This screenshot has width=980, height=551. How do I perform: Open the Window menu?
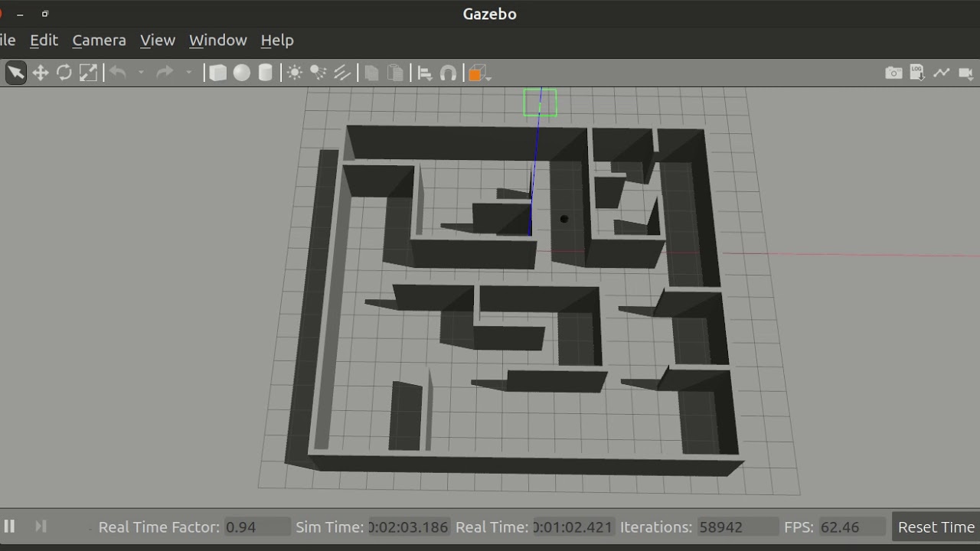tap(218, 40)
